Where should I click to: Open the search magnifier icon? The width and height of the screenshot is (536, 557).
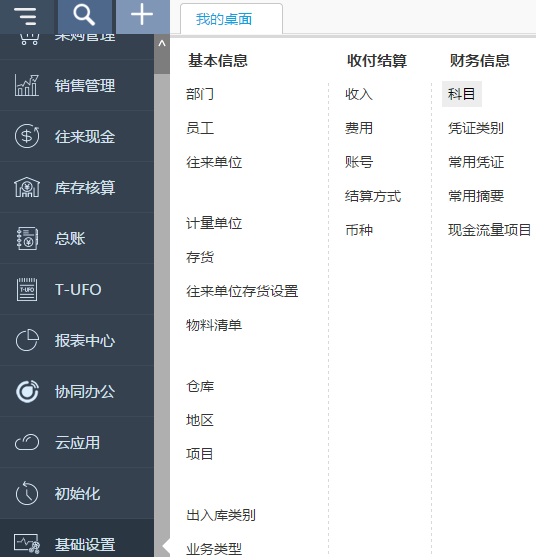pos(84,16)
